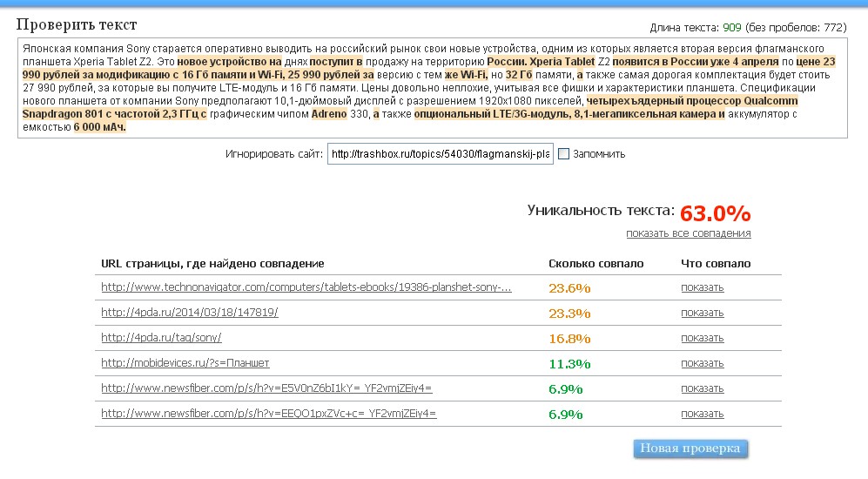Show matched text for mobidevices.ru row

coord(702,363)
